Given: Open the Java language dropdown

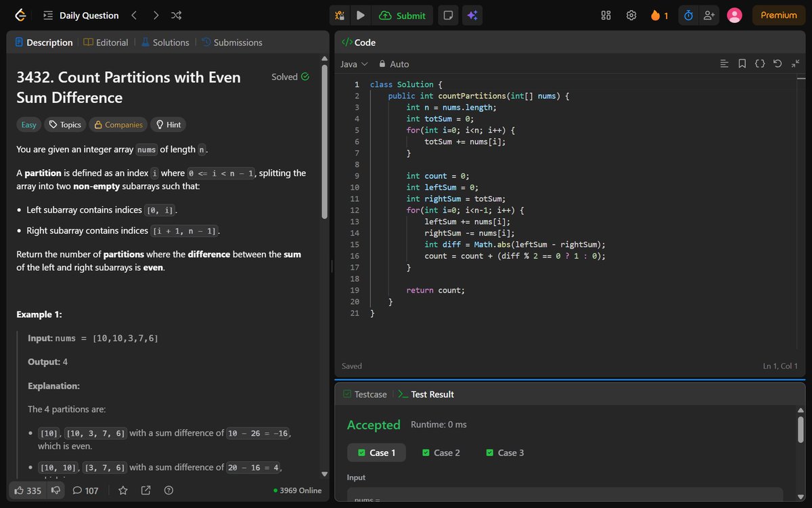Looking at the screenshot, I should pos(354,64).
